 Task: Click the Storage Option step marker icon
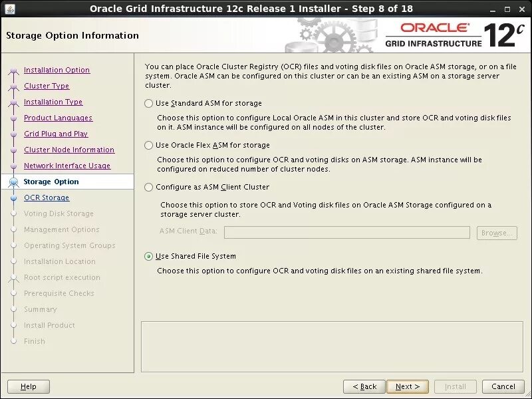(13, 182)
